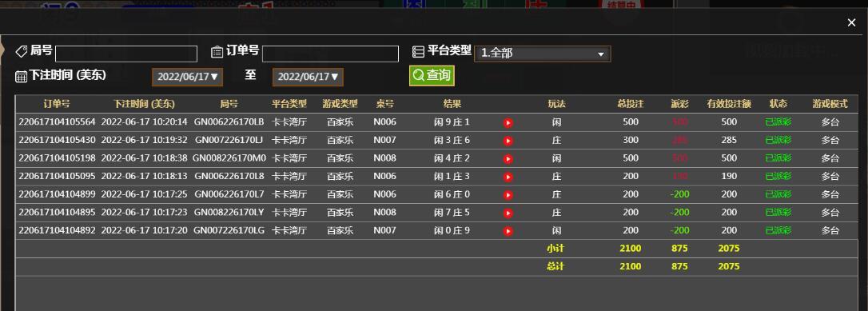Play video replay for order 220617104105564
The height and width of the screenshot is (311, 868).
pyautogui.click(x=508, y=123)
